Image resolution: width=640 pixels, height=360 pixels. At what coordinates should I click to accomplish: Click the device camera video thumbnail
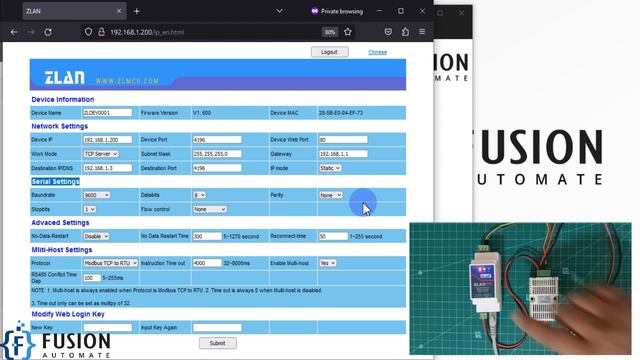(520, 289)
